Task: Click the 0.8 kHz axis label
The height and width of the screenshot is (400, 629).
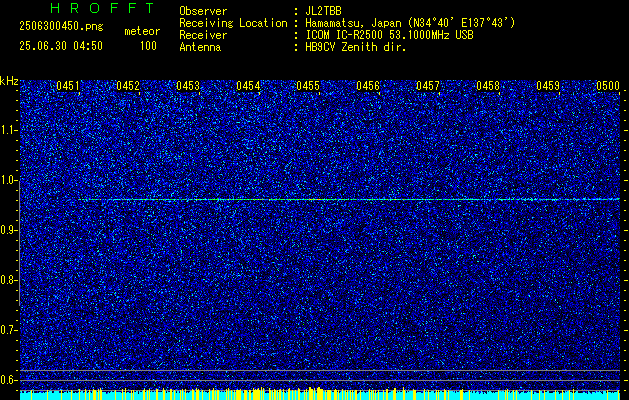Action: (8, 280)
